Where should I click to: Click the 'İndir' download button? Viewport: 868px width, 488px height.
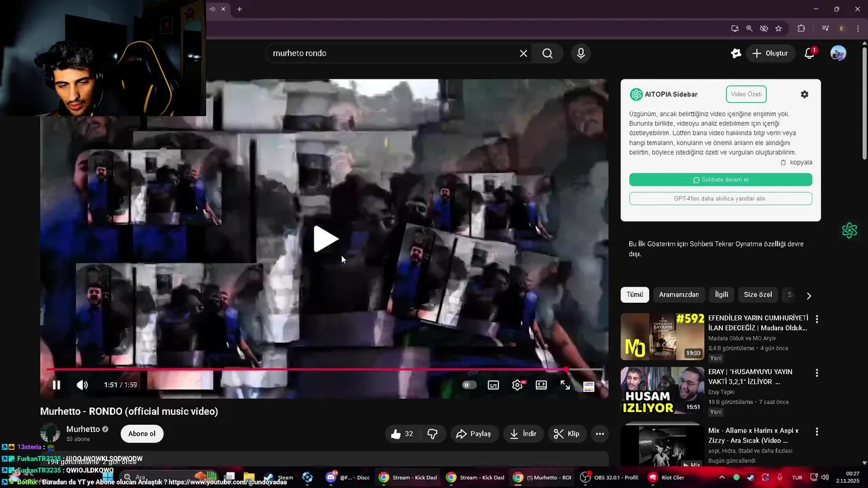tap(523, 434)
